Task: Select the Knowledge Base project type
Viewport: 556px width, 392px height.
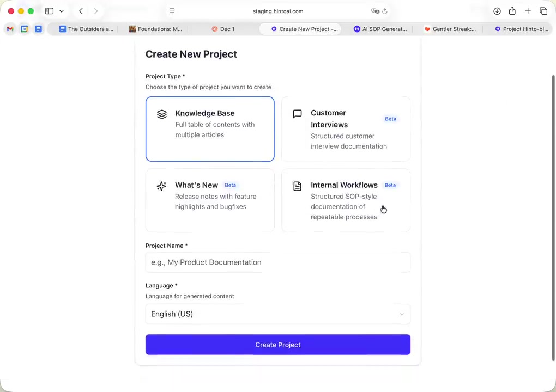Action: point(210,129)
